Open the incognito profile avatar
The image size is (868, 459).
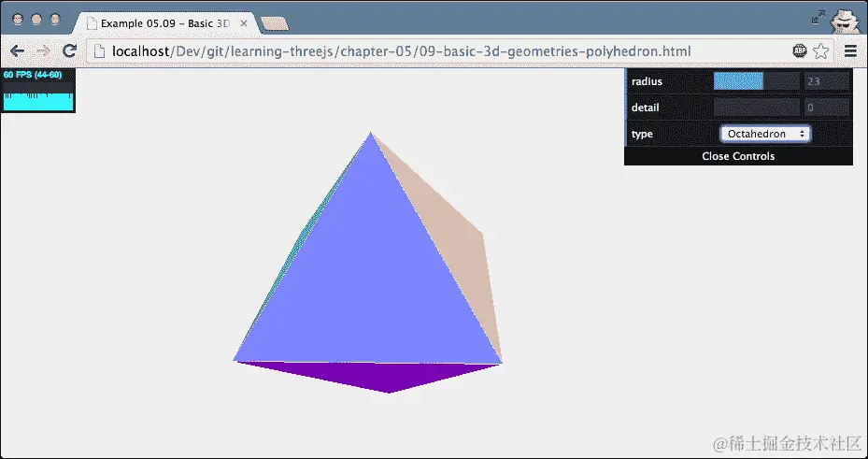pyautogui.click(x=845, y=21)
